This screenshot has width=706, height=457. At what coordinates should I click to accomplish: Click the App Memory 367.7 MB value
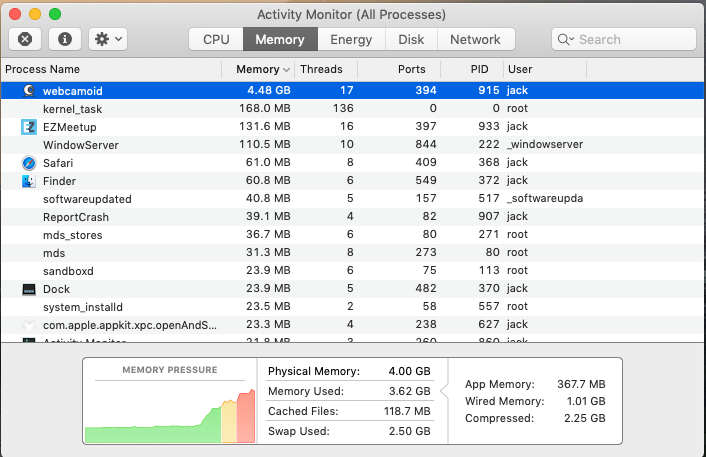coord(581,385)
